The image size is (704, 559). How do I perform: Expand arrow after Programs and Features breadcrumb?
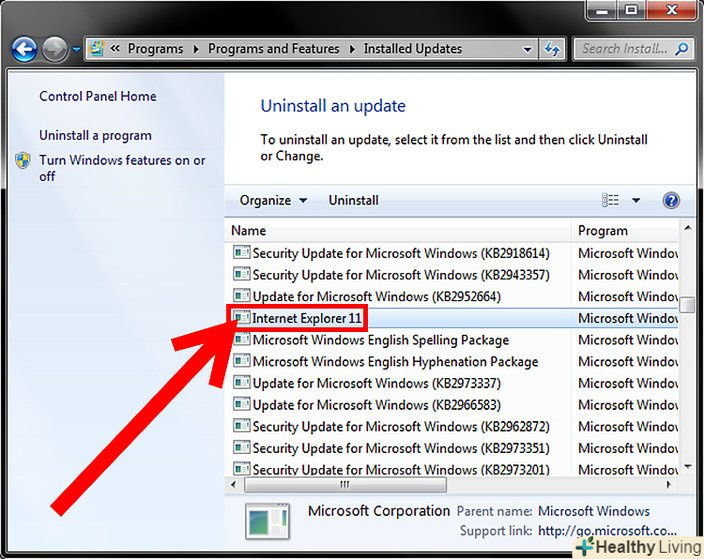point(352,49)
